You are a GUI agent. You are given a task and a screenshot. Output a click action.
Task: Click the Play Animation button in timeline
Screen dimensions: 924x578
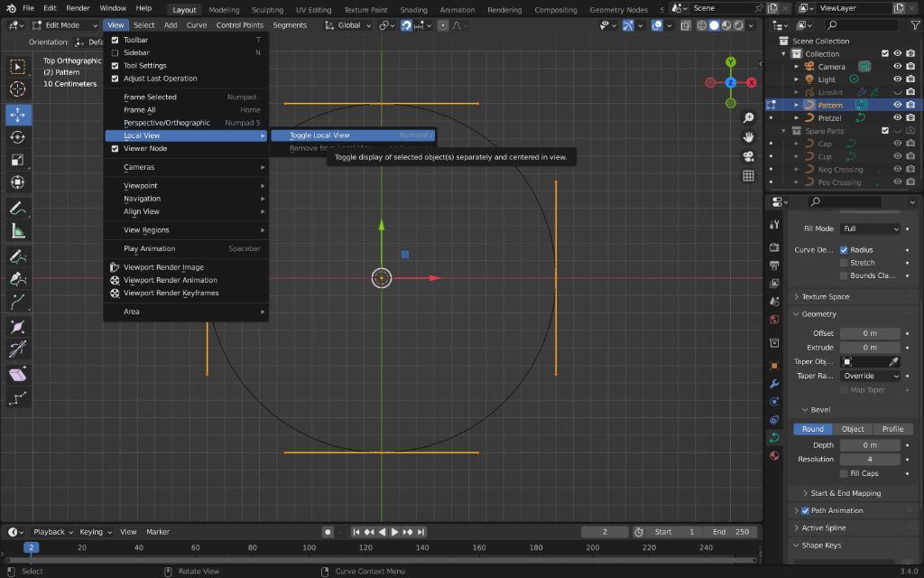(x=395, y=532)
